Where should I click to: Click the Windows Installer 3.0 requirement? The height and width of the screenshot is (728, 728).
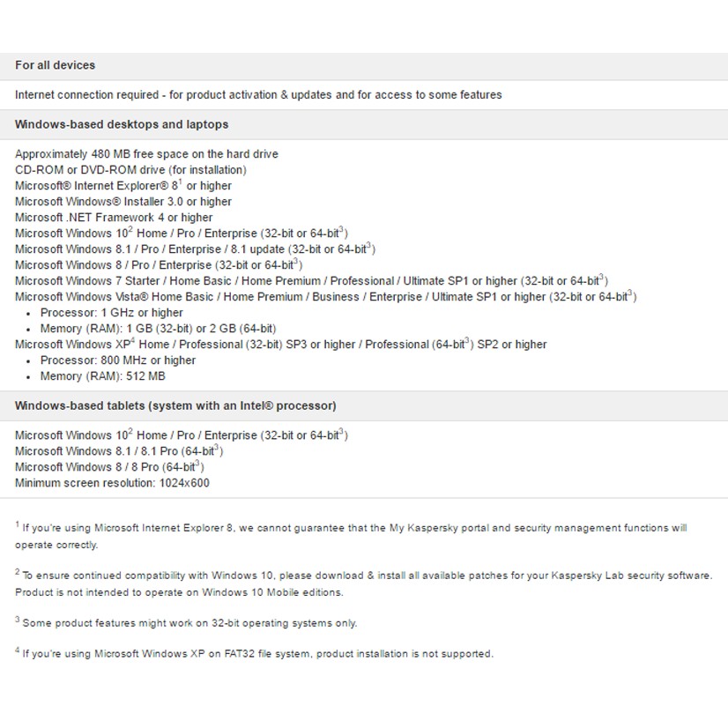[123, 202]
